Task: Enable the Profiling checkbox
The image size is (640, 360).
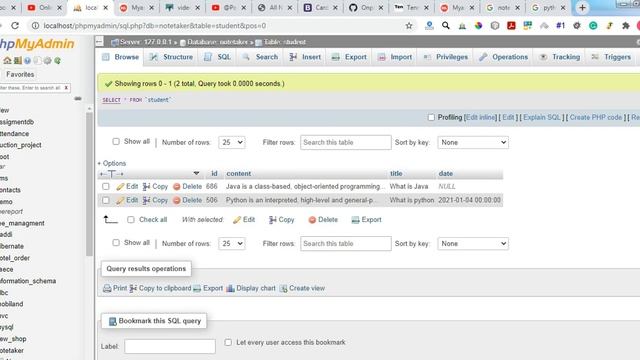Action: click(x=431, y=117)
